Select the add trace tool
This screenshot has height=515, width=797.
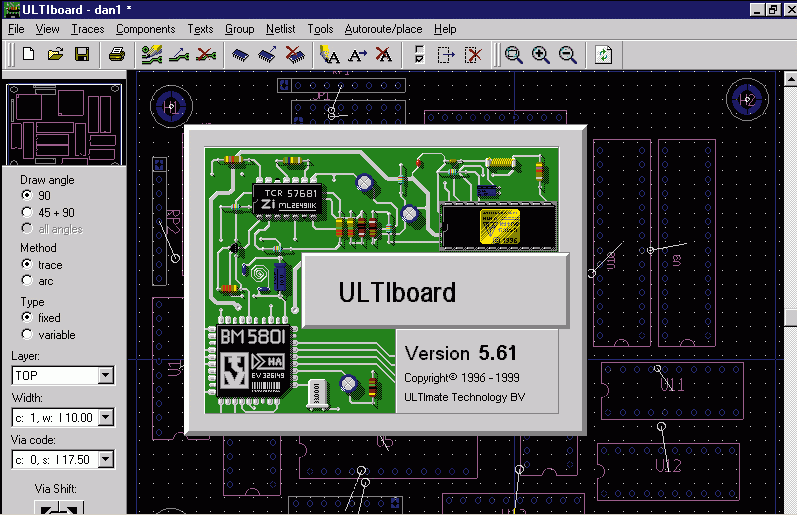pyautogui.click(x=151, y=54)
